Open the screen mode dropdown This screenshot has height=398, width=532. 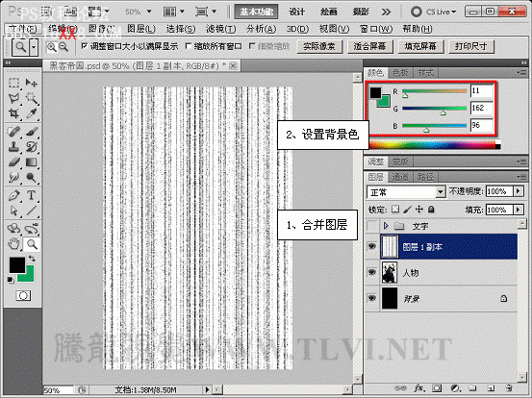[x=206, y=12]
